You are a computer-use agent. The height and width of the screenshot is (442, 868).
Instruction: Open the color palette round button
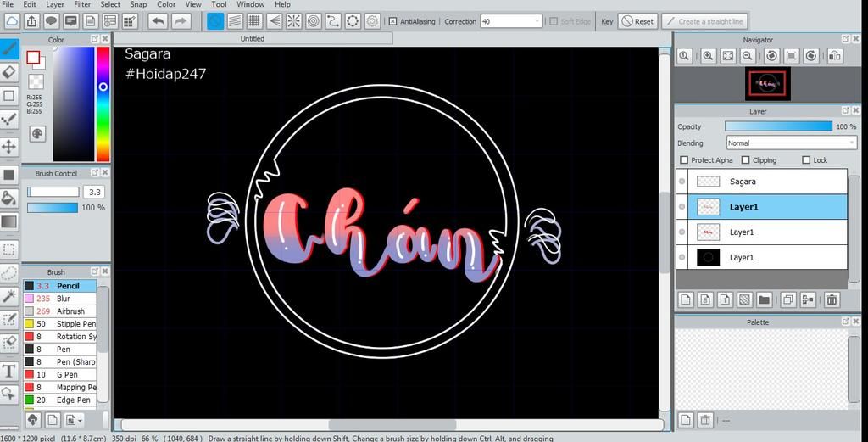coord(37,133)
